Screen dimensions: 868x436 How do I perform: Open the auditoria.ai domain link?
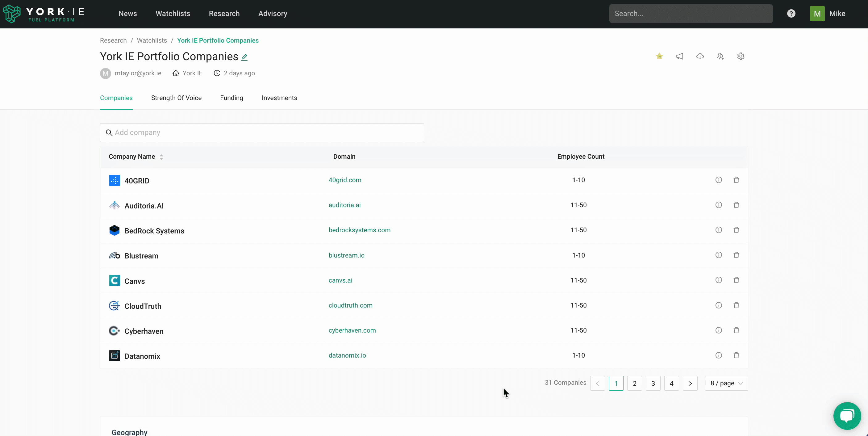pos(344,205)
